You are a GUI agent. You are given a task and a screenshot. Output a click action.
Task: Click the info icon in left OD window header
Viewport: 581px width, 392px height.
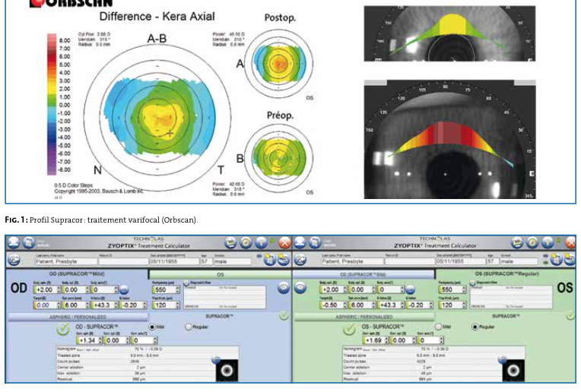261,243
